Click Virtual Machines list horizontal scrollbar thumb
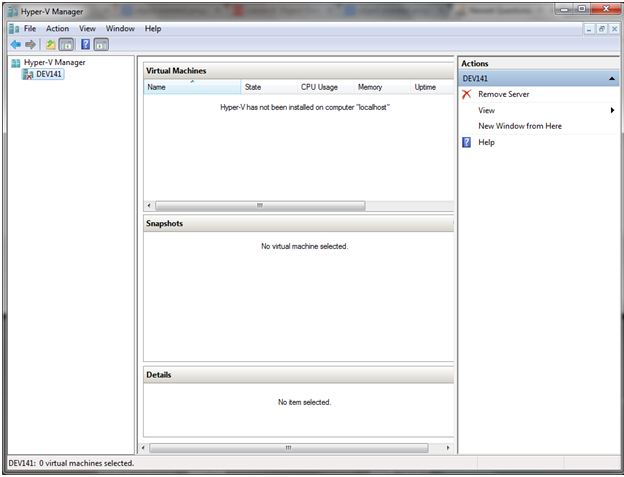 pyautogui.click(x=260, y=206)
